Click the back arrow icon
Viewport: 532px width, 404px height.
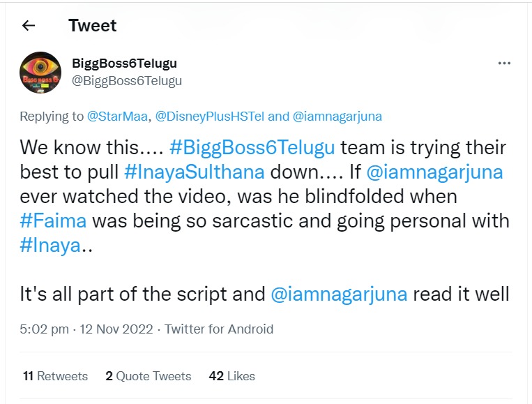click(29, 26)
